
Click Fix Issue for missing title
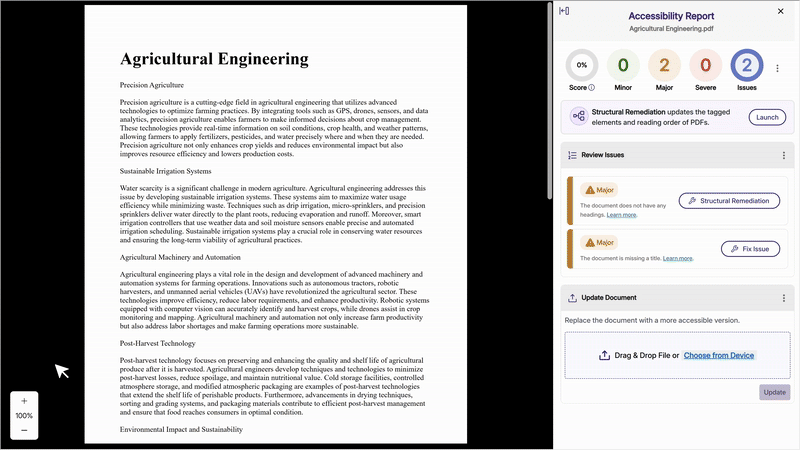tap(749, 248)
